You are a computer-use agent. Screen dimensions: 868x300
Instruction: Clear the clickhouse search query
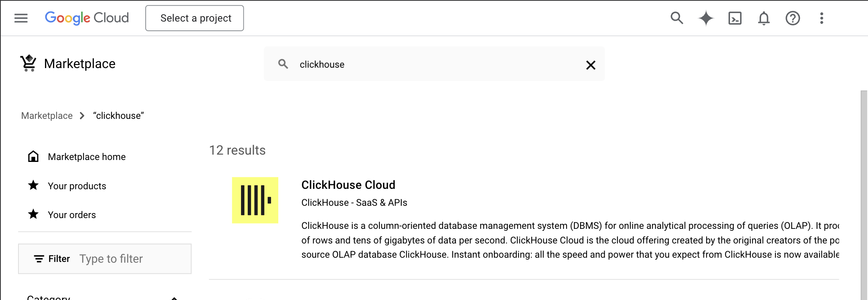click(x=591, y=65)
